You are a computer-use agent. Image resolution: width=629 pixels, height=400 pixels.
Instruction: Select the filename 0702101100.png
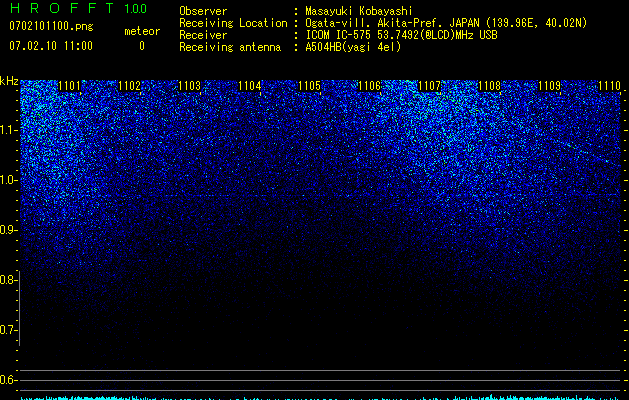51,26
